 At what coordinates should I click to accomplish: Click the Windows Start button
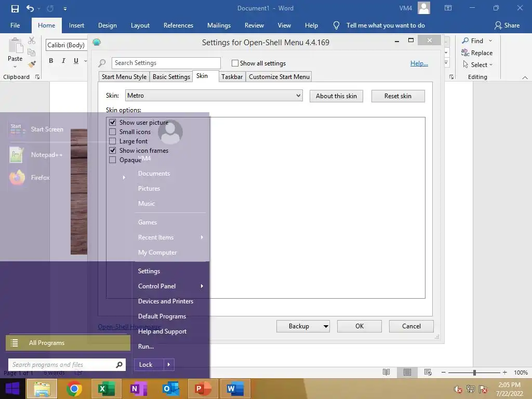(x=12, y=389)
